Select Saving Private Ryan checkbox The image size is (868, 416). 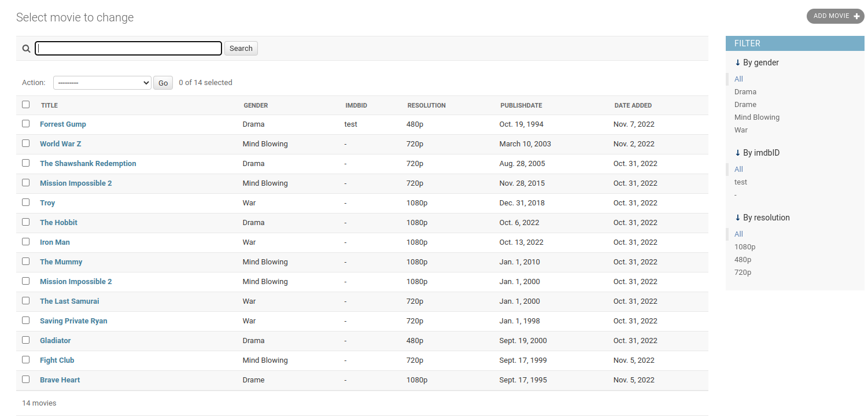25,321
